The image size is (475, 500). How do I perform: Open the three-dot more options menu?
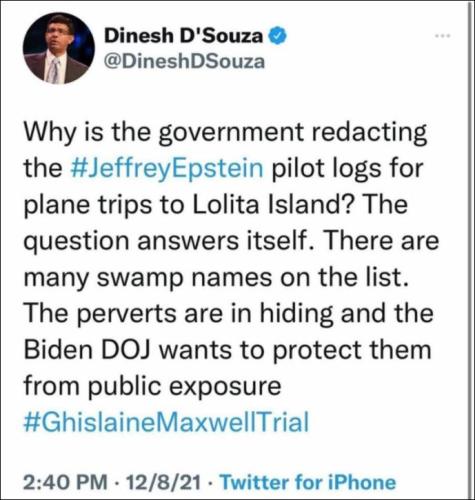444,35
